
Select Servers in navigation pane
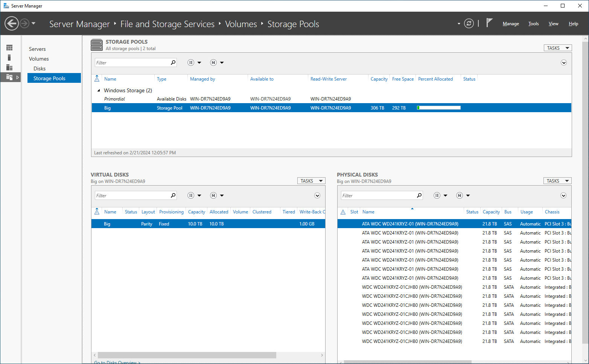click(37, 49)
